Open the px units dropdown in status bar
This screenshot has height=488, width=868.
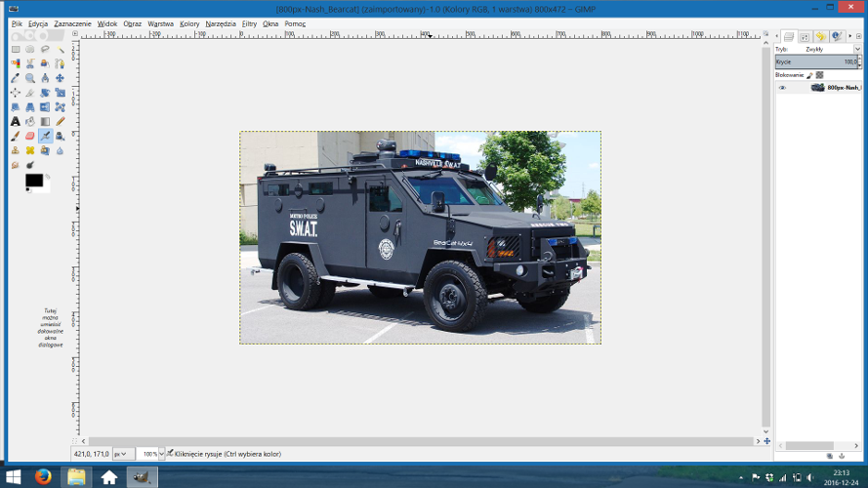(123, 454)
